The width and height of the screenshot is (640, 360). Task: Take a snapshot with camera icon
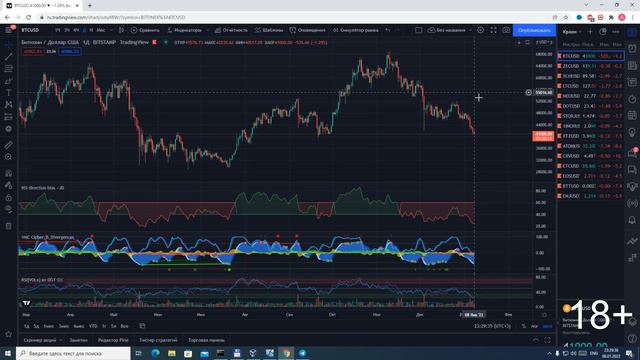coord(506,30)
